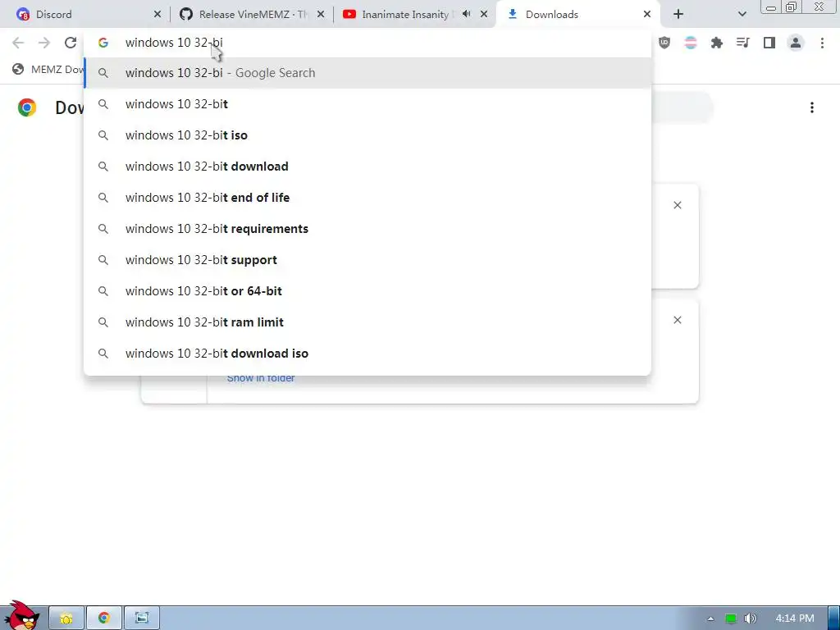Image resolution: width=840 pixels, height=630 pixels.
Task: Close the Discord tab
Action: point(157,15)
